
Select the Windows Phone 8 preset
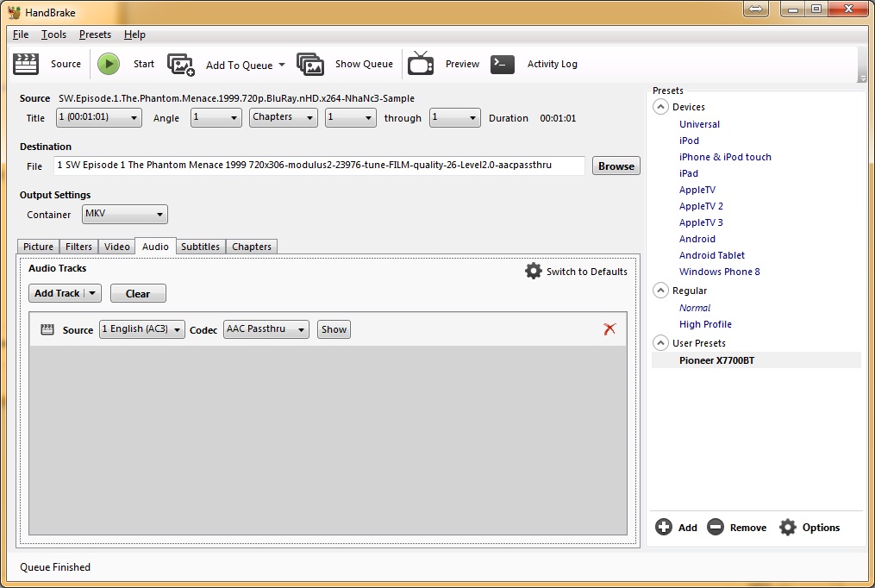(x=719, y=272)
